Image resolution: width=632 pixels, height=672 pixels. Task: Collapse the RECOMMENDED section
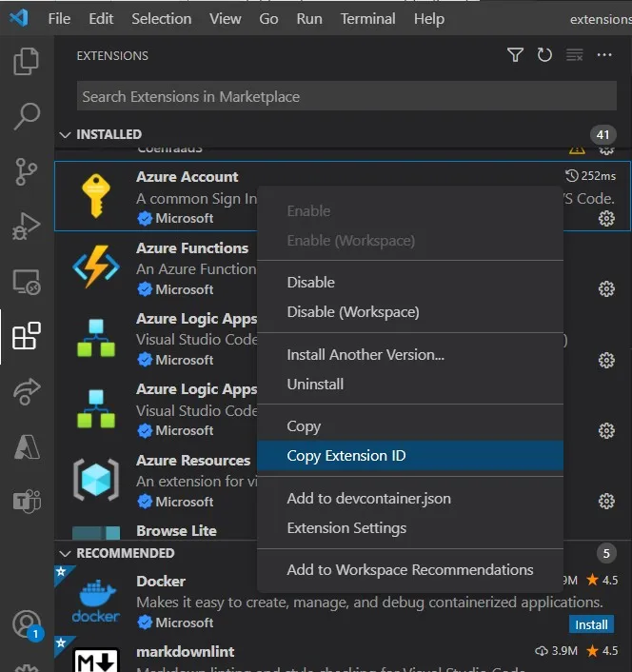(65, 554)
